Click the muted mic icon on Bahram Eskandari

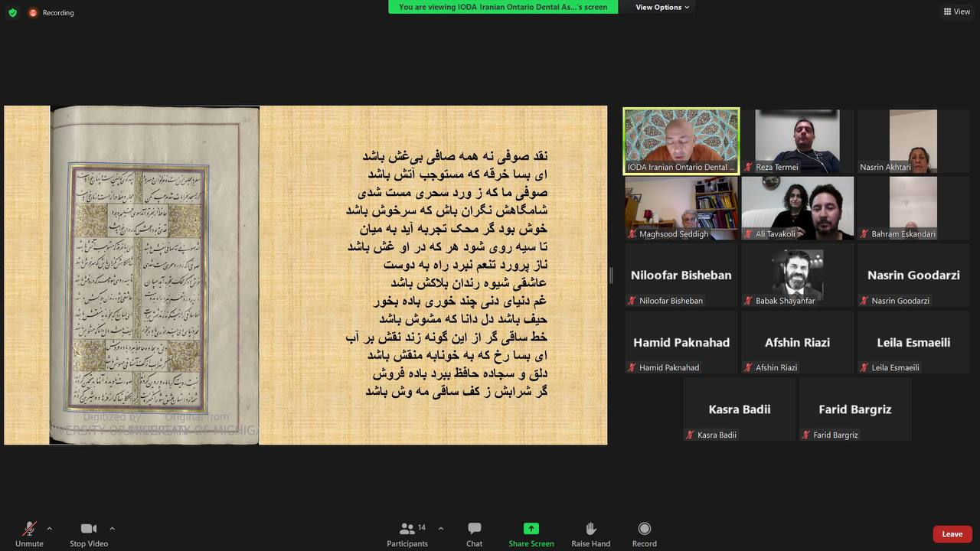coord(864,234)
